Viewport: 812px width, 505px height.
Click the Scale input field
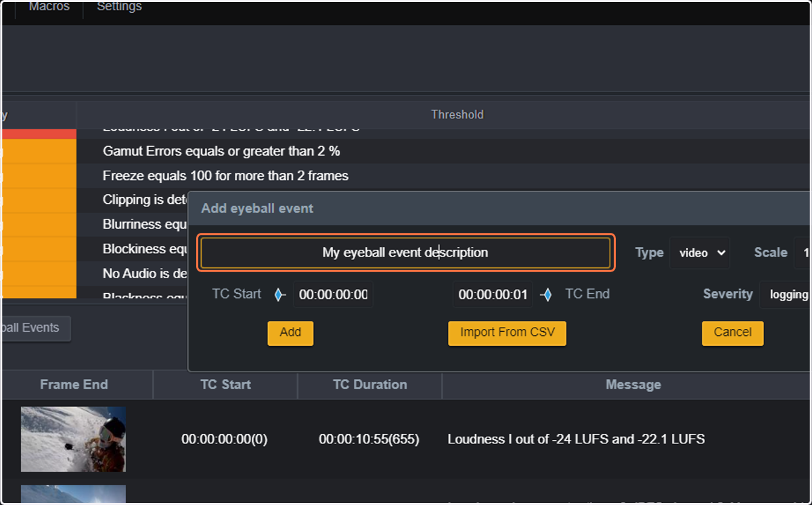point(803,252)
